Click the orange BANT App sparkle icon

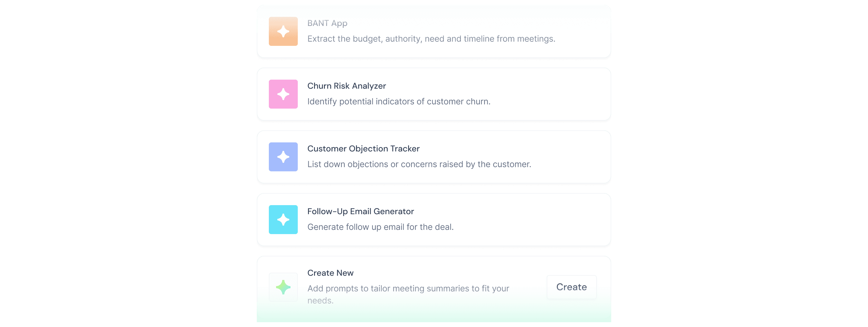(283, 31)
